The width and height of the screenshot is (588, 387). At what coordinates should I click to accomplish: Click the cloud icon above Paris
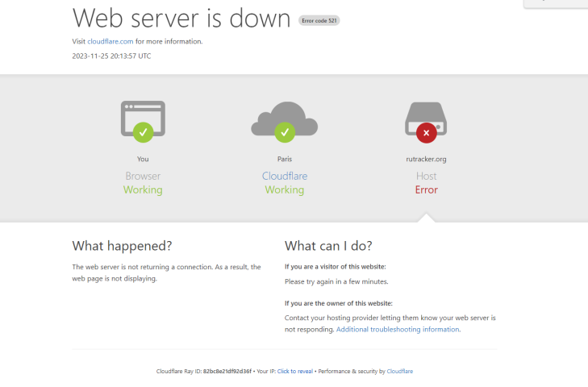coord(285,122)
